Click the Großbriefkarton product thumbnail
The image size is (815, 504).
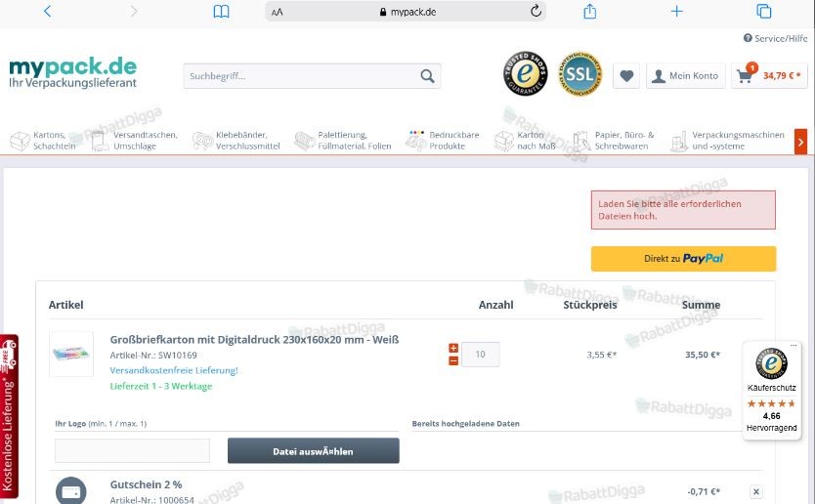tap(71, 354)
